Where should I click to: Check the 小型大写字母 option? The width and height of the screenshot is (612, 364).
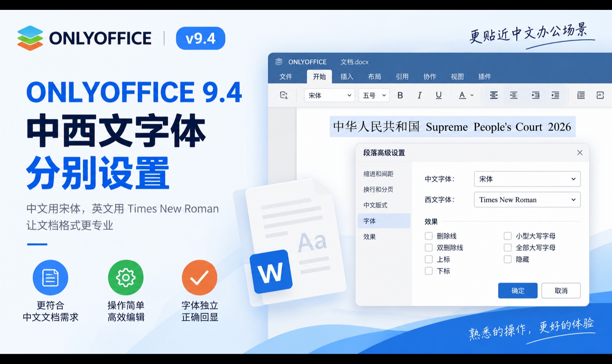tap(508, 236)
